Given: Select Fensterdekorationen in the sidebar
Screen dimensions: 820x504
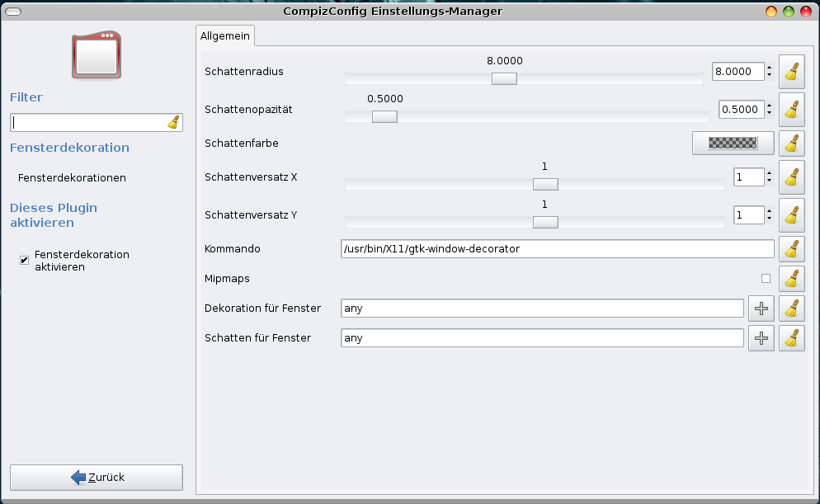Looking at the screenshot, I should (72, 177).
